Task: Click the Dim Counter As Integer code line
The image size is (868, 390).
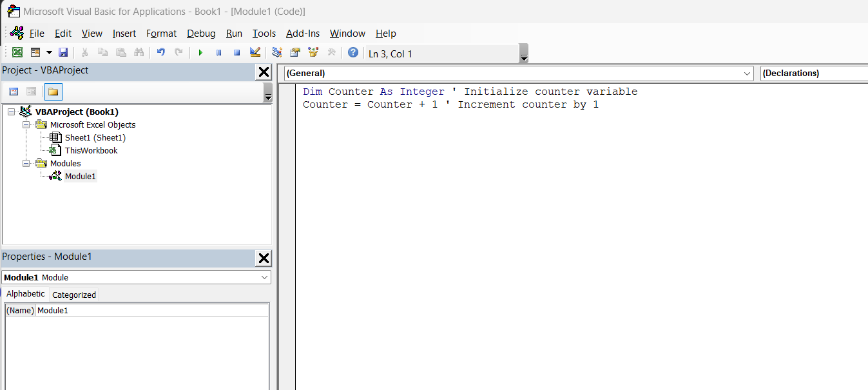Action: [470, 92]
